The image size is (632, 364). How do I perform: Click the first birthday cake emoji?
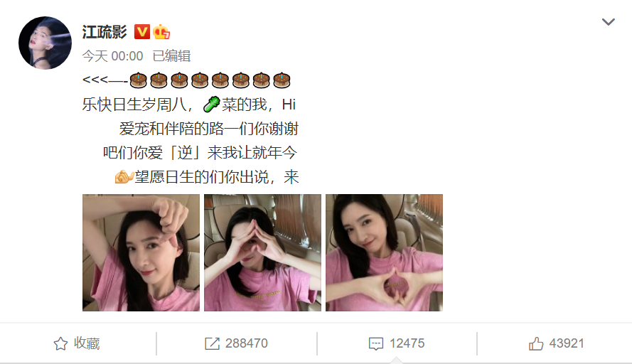pos(138,80)
